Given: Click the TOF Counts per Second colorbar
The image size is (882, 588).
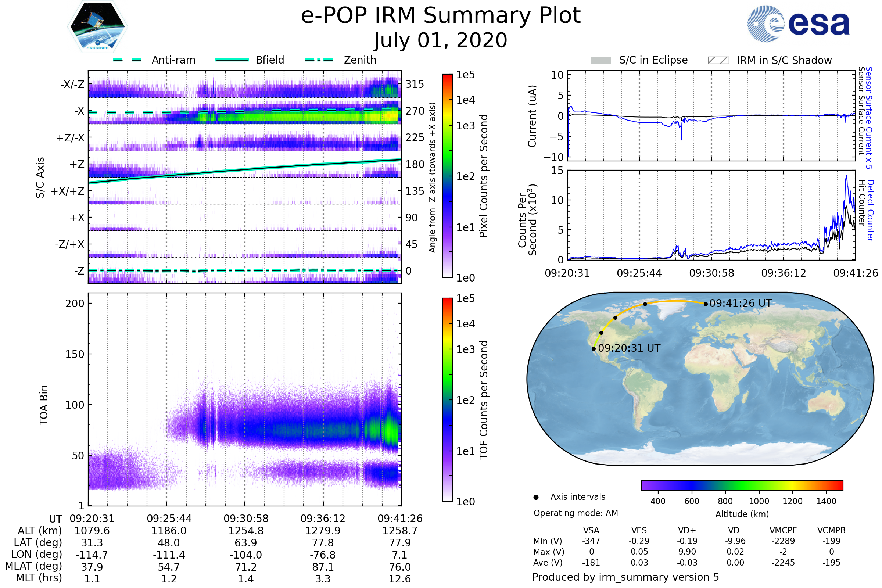Looking at the screenshot, I should pos(447,399).
